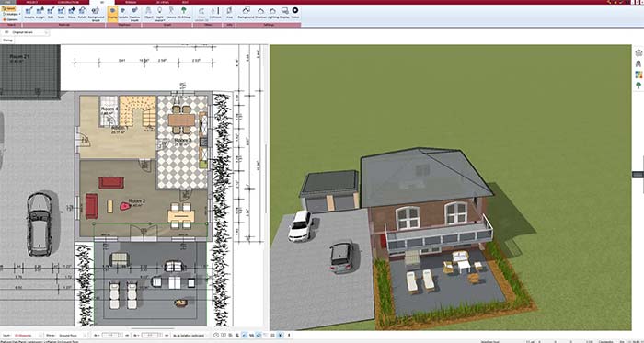Insert a 3D Object from the ribbon
This screenshot has height=343, width=644.
148,13
